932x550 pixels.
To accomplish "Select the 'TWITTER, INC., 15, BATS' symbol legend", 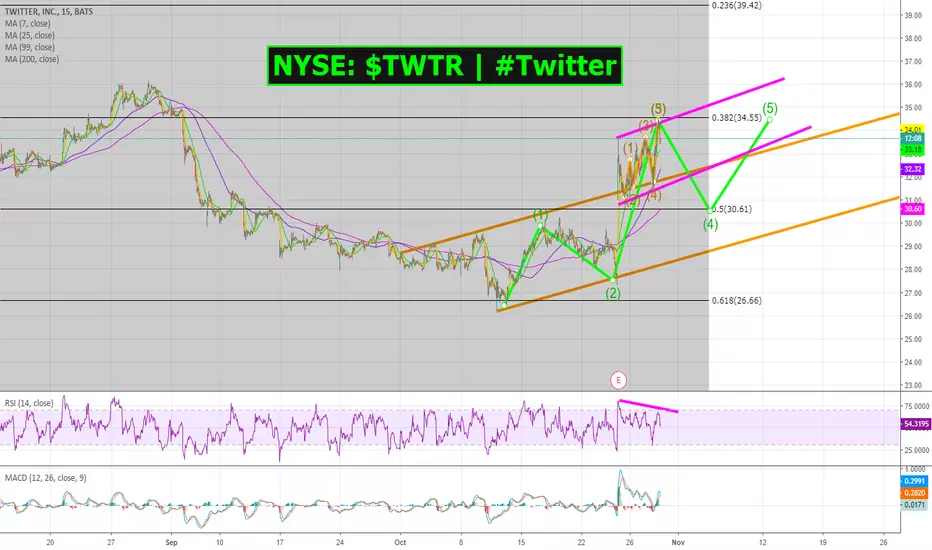I will coord(49,12).
